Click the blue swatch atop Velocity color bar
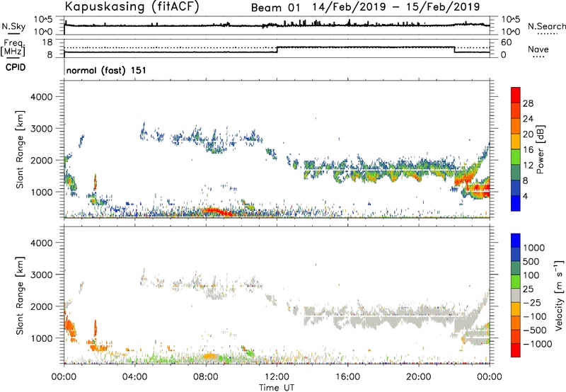Screen dimensions: 566x392 click(x=516, y=241)
